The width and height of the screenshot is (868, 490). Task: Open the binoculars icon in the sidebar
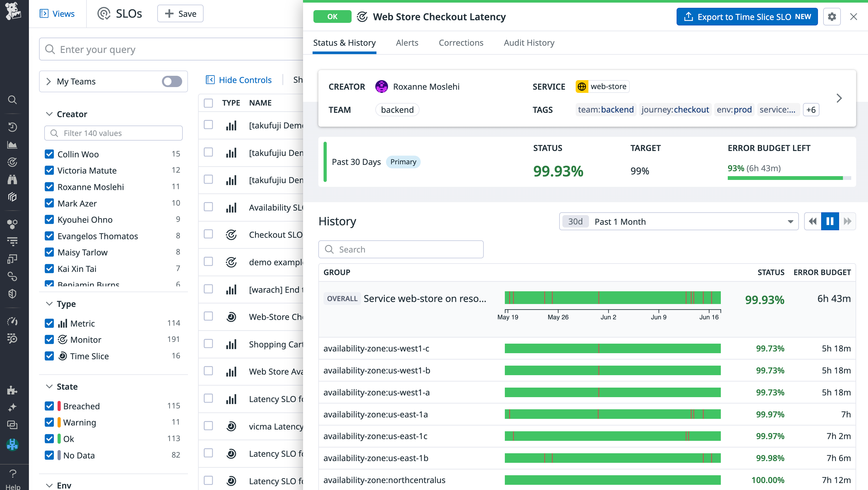point(12,180)
